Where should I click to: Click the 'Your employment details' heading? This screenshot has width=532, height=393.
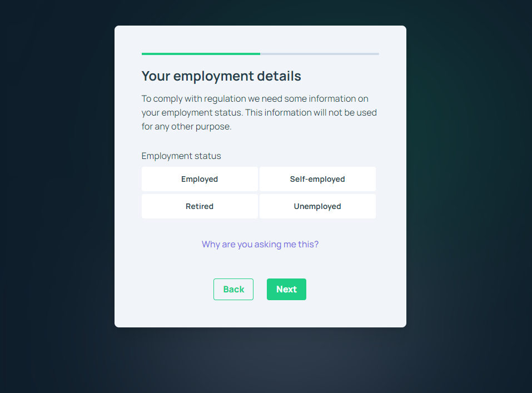[x=221, y=76]
